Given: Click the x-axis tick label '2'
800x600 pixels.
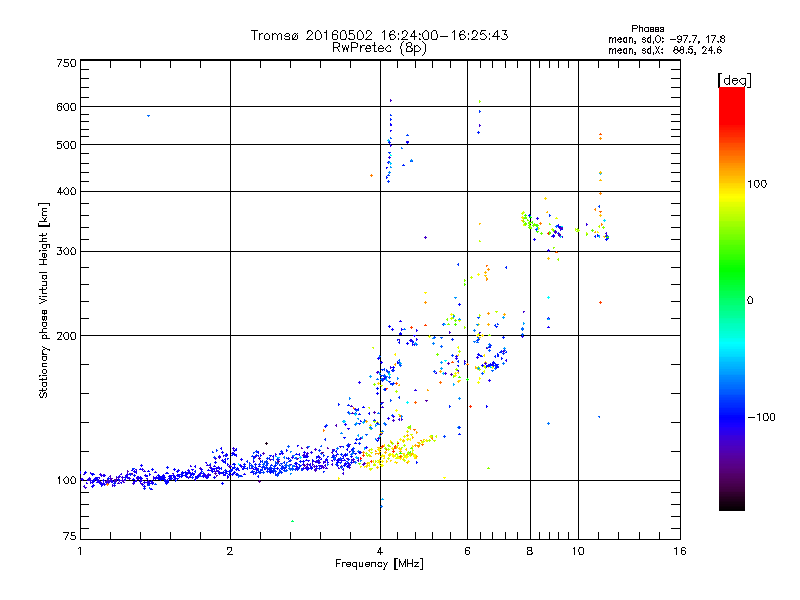Looking at the screenshot, I should 230,551.
